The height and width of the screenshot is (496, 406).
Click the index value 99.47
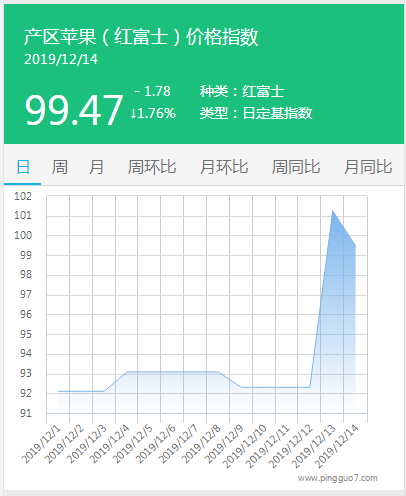click(74, 110)
